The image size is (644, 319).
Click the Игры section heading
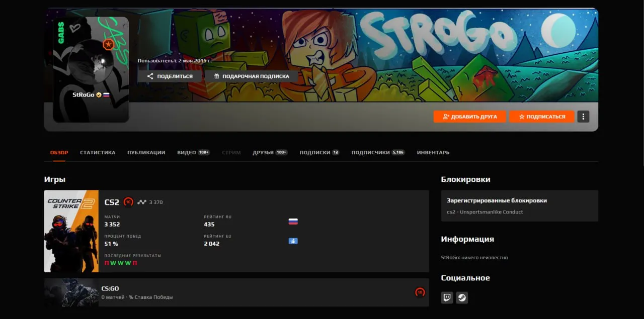pyautogui.click(x=55, y=179)
